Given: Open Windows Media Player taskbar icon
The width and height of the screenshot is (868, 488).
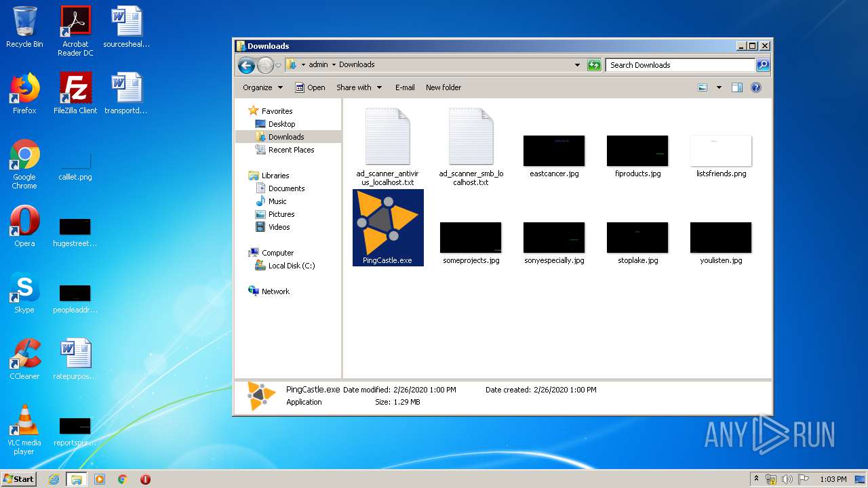Looking at the screenshot, I should coord(100,479).
